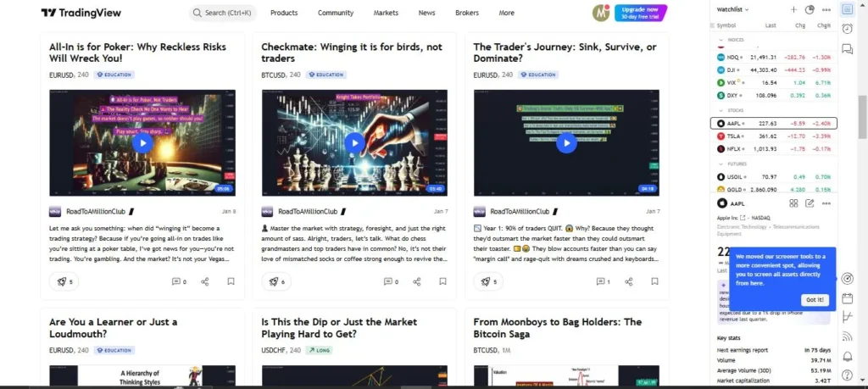Play the Checkmate video thumbnail
This screenshot has width=868, height=389.
point(355,142)
